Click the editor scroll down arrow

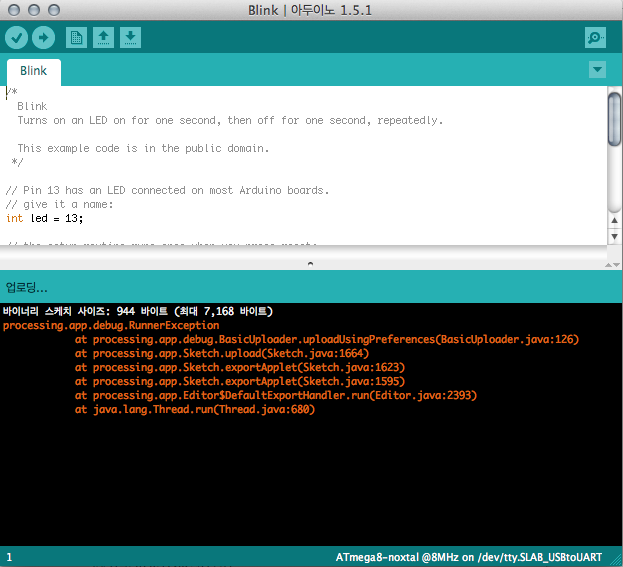click(615, 236)
